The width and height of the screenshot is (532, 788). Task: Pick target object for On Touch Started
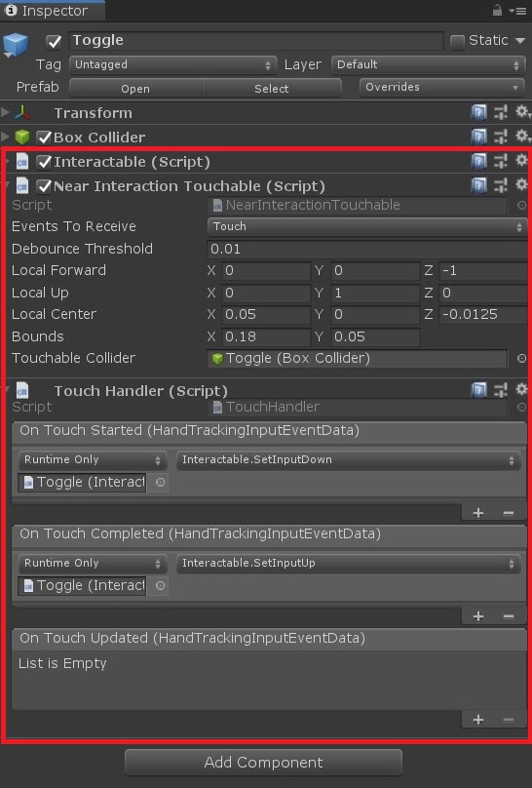click(x=160, y=483)
